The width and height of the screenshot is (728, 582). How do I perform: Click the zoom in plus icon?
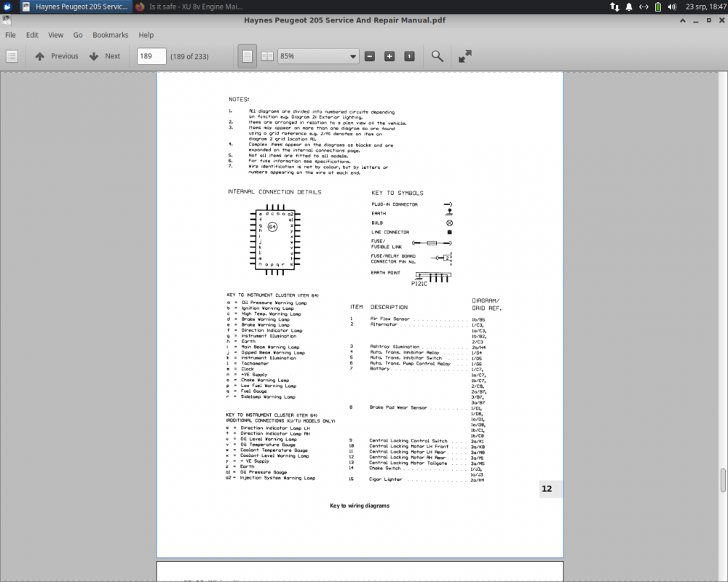pos(389,56)
